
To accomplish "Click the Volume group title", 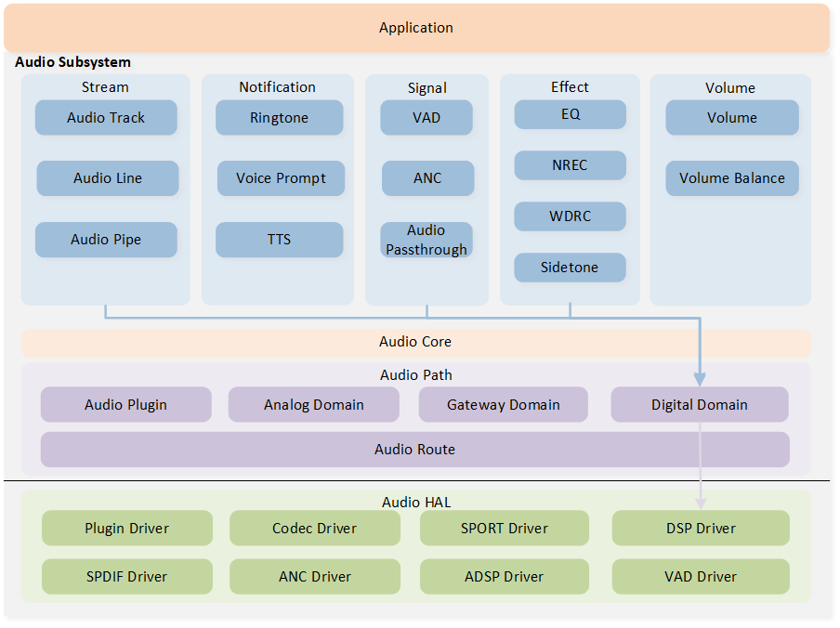I will (x=730, y=88).
